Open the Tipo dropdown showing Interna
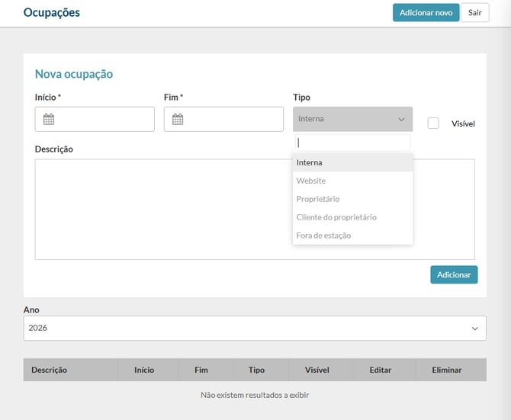The width and height of the screenshot is (511, 420). (x=352, y=119)
